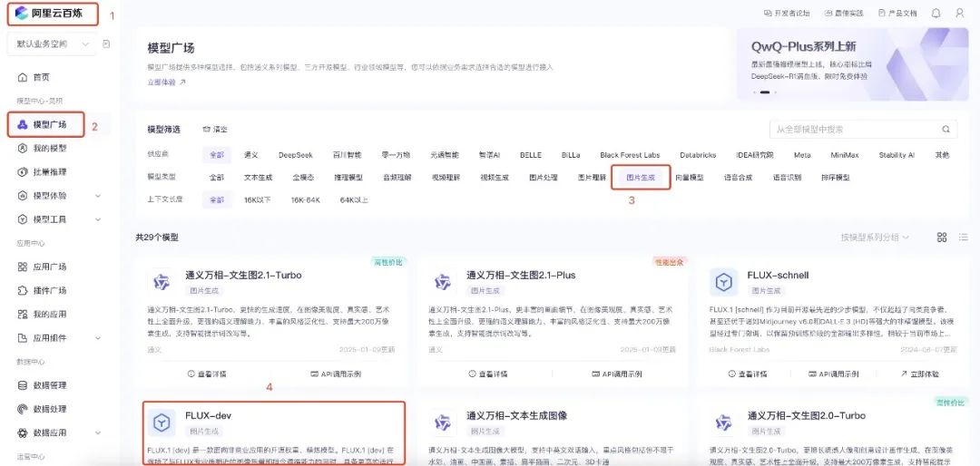Filter supplier by BELLE

click(531, 155)
